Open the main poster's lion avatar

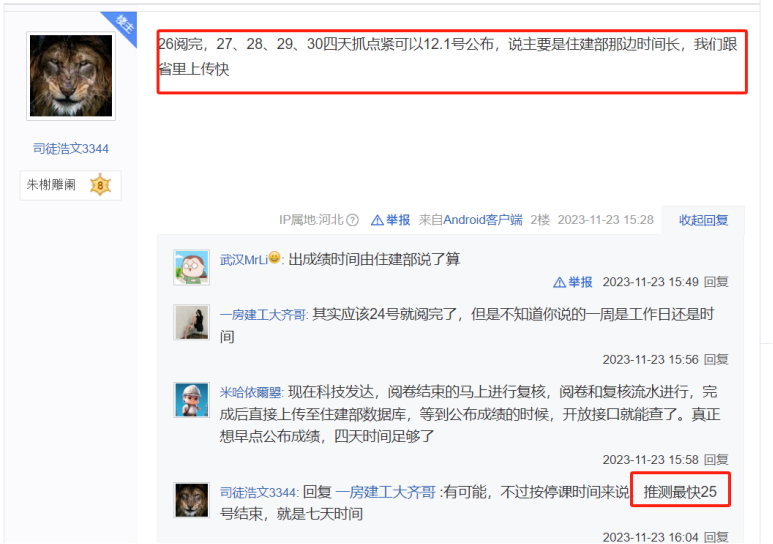[x=71, y=76]
